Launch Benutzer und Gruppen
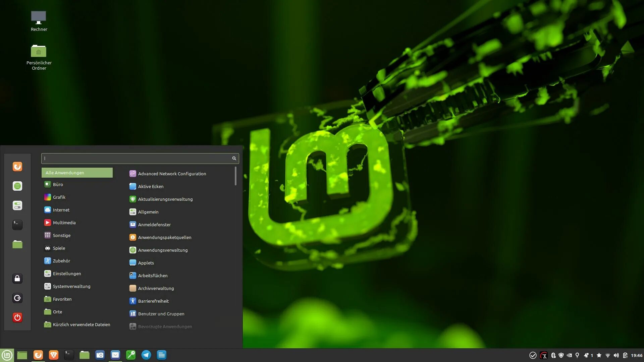644x362 pixels. pos(161,314)
